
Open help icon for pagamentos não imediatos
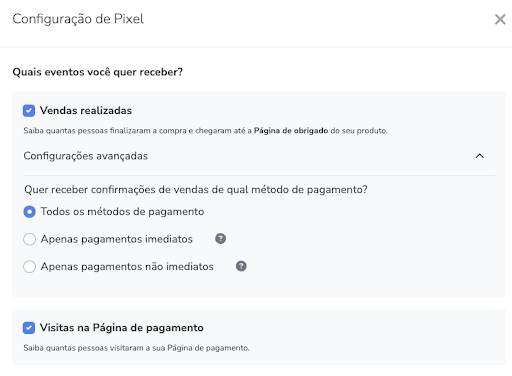(241, 266)
